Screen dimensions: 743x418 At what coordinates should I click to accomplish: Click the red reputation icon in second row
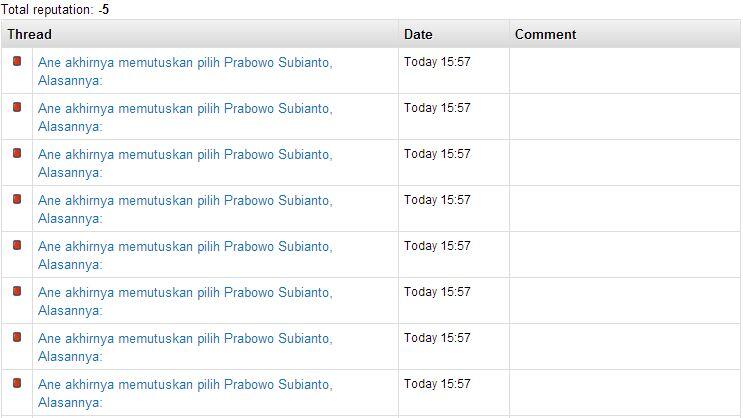[17, 107]
